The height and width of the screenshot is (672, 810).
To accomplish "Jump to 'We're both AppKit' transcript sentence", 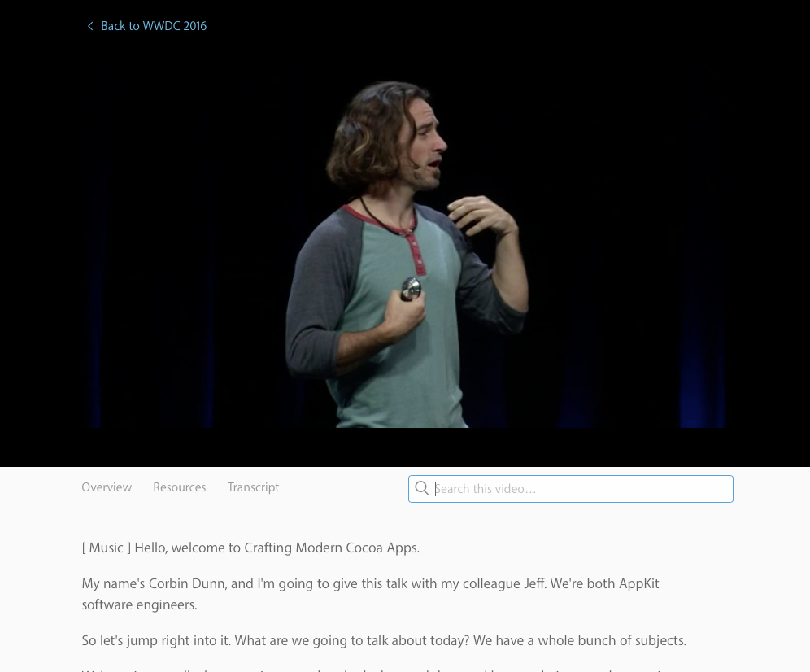I will click(370, 594).
